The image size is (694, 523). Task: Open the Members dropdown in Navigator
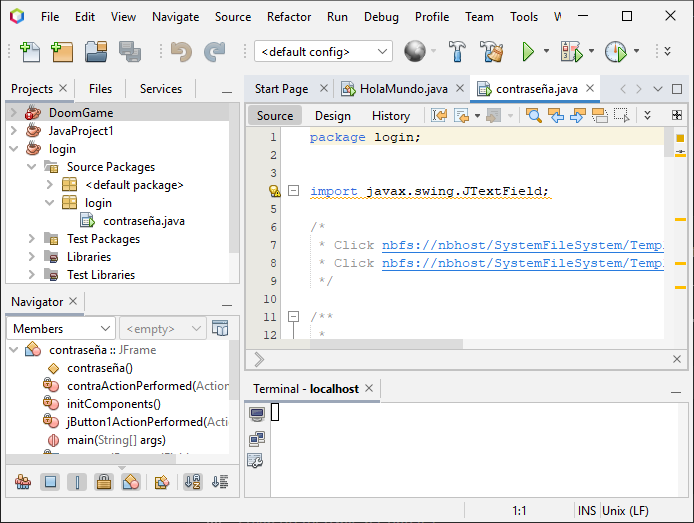click(62, 328)
